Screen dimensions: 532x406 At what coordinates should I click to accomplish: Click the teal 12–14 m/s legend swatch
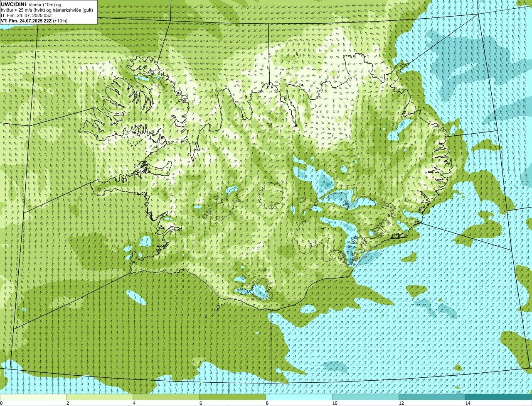pos(432,397)
